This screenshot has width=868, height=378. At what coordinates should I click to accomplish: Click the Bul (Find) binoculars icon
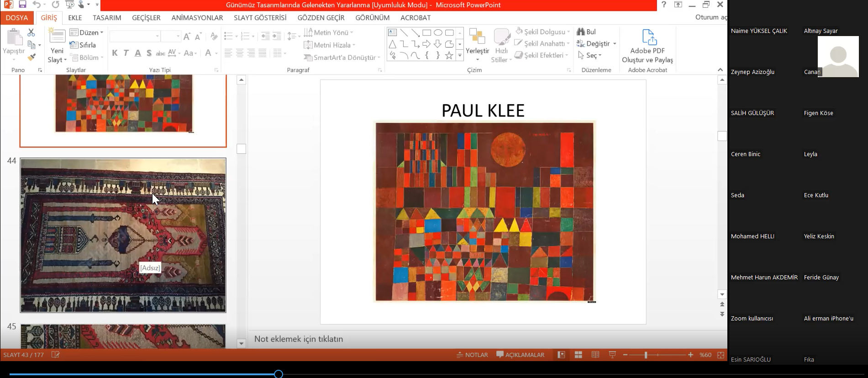(581, 31)
